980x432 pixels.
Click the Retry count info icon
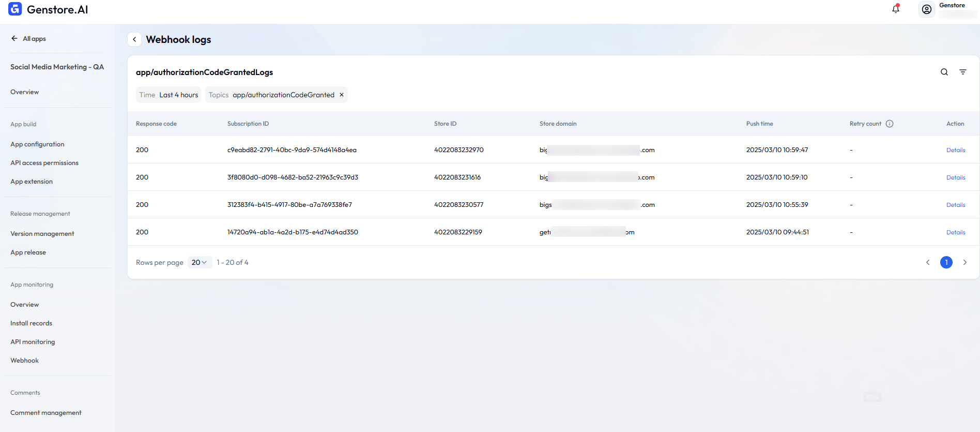pyautogui.click(x=890, y=124)
